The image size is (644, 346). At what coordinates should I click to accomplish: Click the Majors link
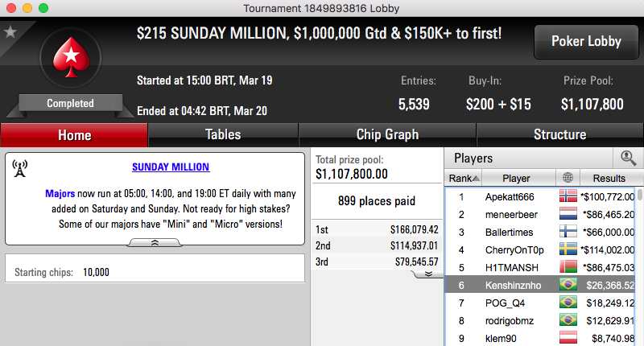click(60, 193)
